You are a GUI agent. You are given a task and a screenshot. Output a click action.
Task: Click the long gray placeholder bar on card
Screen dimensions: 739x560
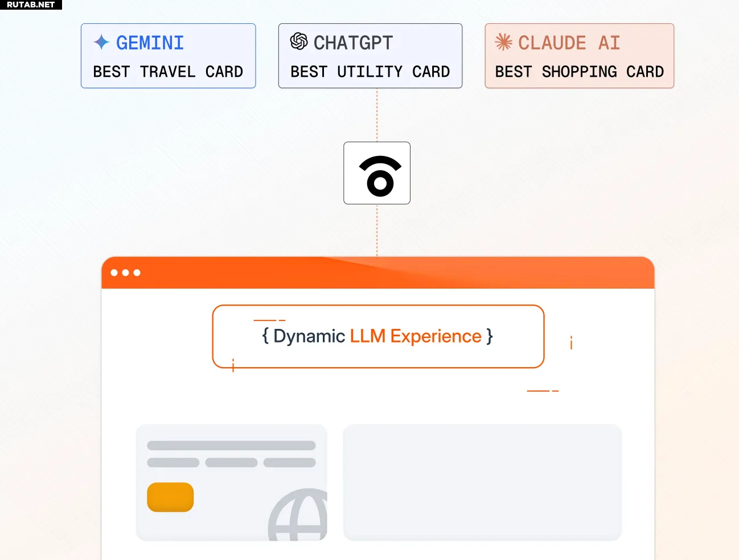point(231,446)
